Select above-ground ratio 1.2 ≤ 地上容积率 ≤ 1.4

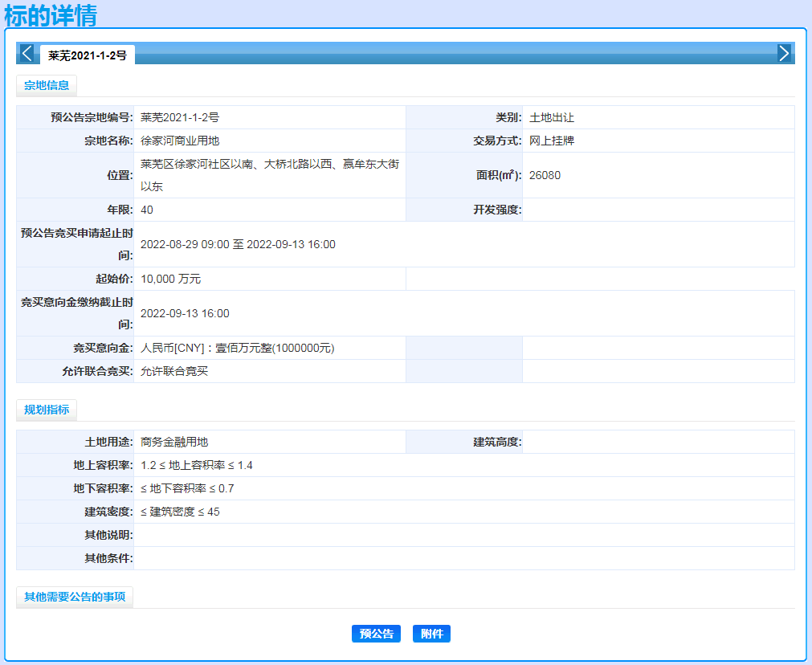tap(196, 465)
